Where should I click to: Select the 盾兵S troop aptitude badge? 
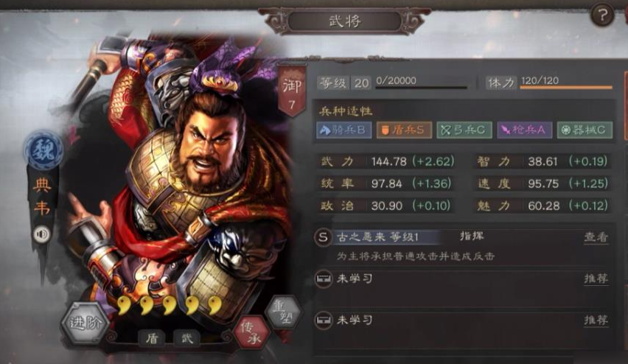pos(404,130)
